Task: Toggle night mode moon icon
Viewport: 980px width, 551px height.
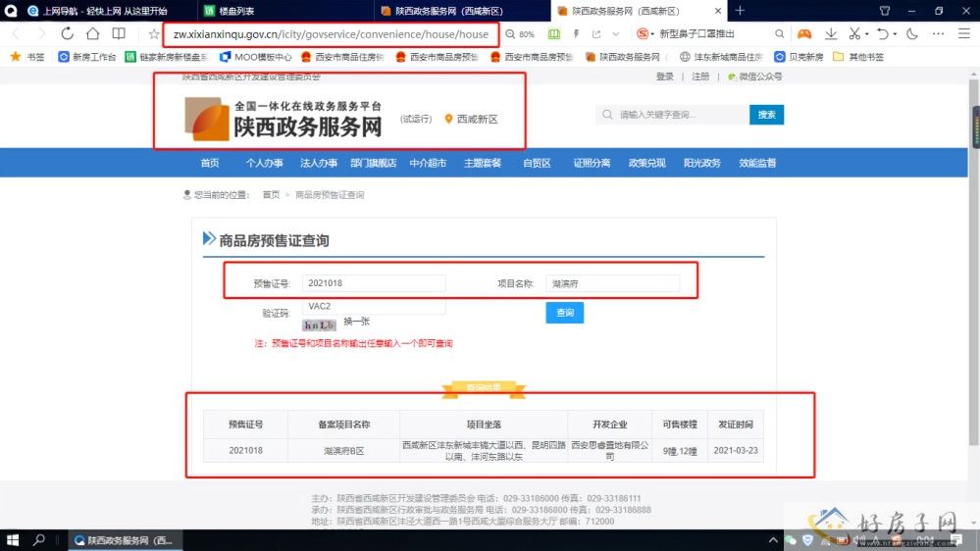Action: 912,33
